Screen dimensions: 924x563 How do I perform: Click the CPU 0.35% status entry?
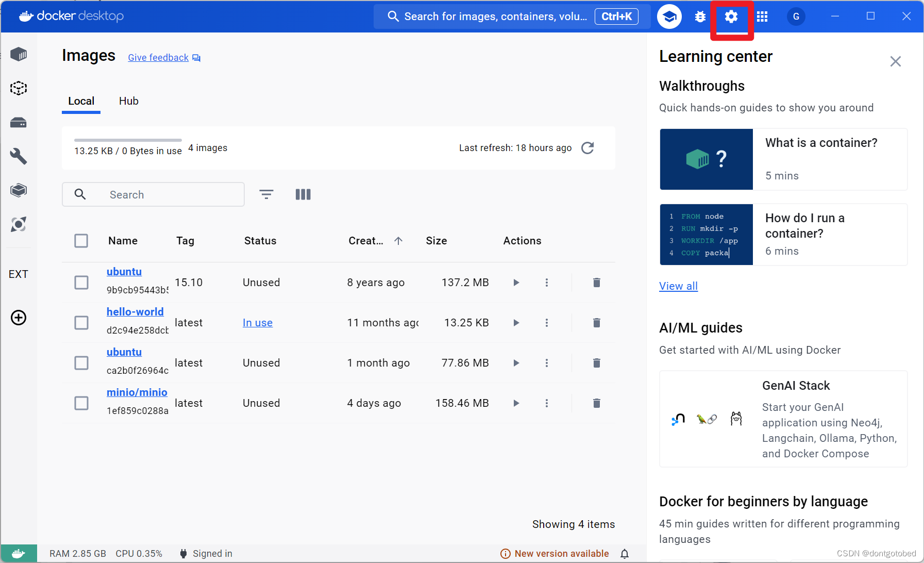tap(139, 554)
